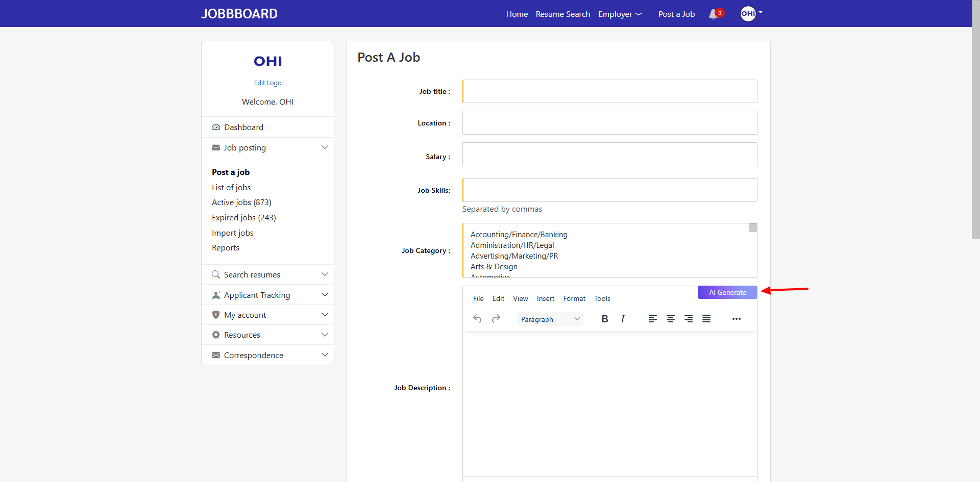Open the Paragraph format dropdown
Image resolution: width=980 pixels, height=482 pixels.
click(x=550, y=319)
